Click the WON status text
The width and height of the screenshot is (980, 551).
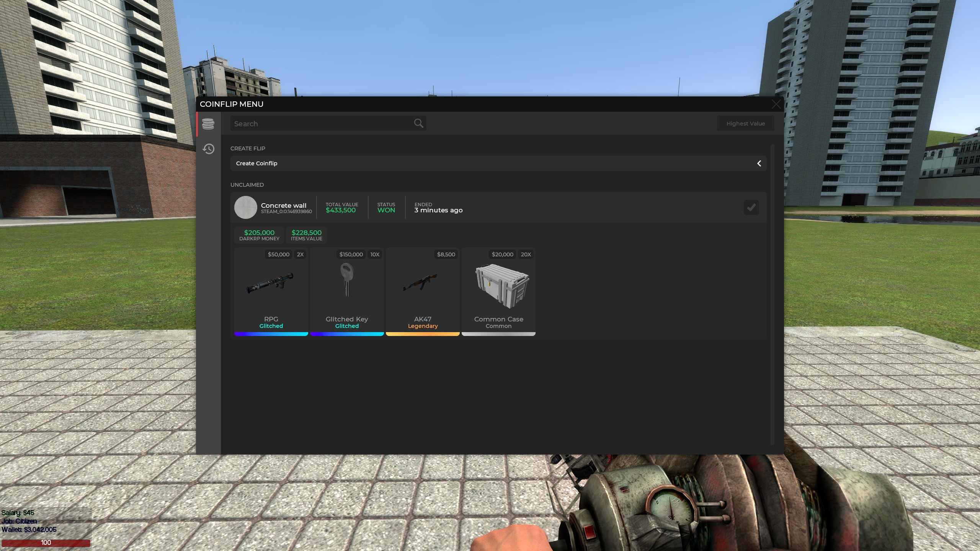click(x=386, y=210)
